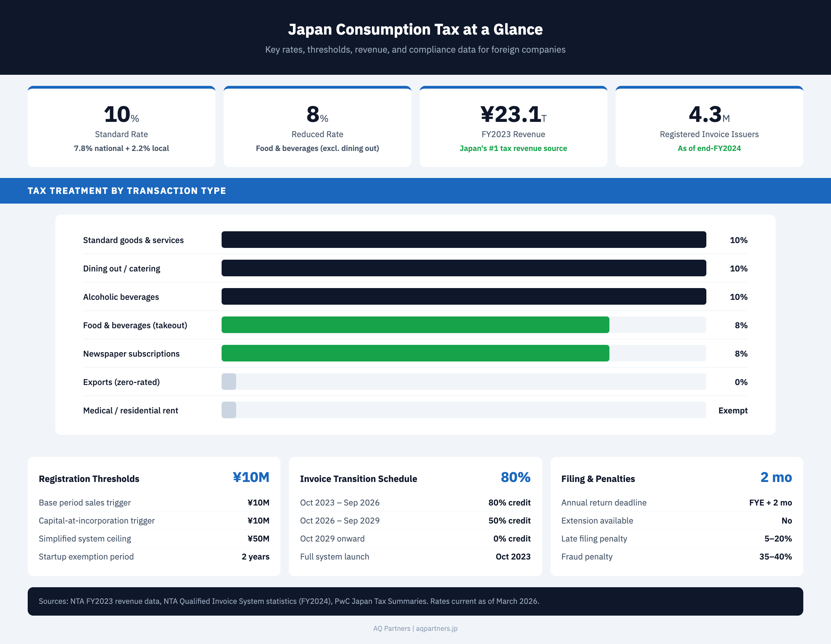Click Japan's #1 tax revenue source label

pyautogui.click(x=513, y=148)
